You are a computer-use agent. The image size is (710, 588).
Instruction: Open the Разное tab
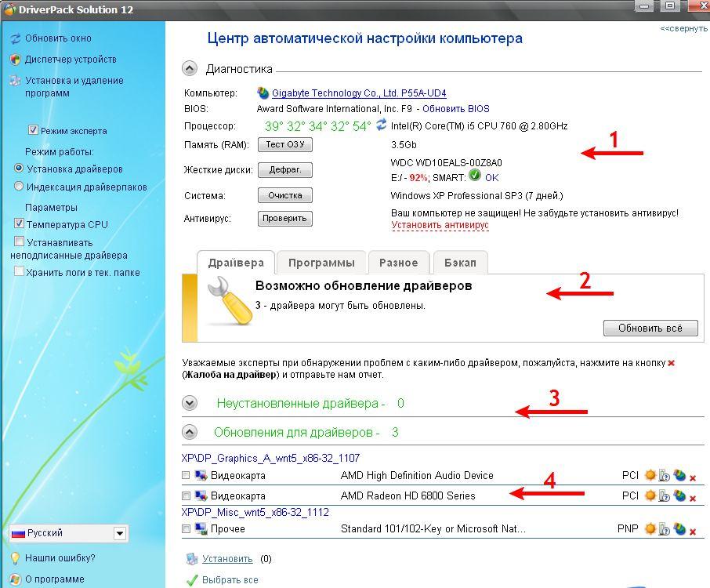click(x=398, y=263)
